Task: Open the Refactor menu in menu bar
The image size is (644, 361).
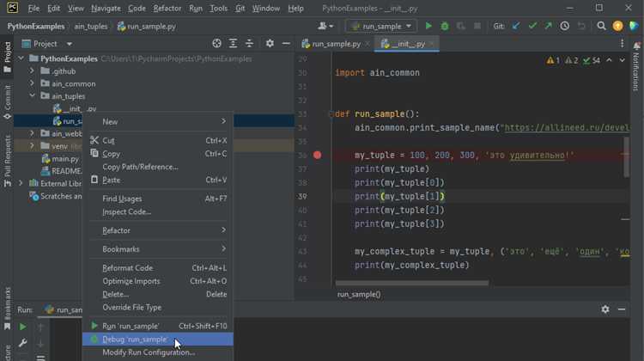Action: pyautogui.click(x=167, y=9)
